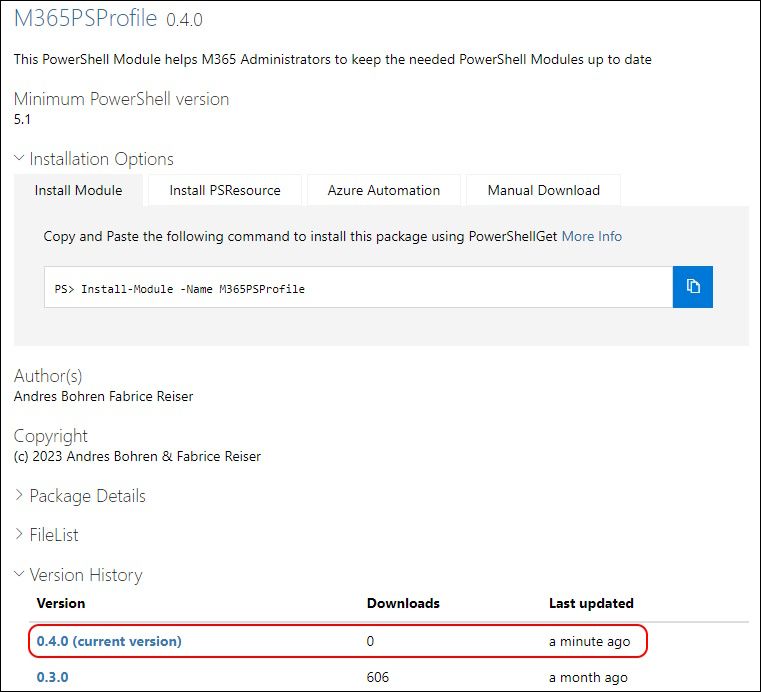
Task: Open the Azure Automation tab
Action: coord(384,190)
